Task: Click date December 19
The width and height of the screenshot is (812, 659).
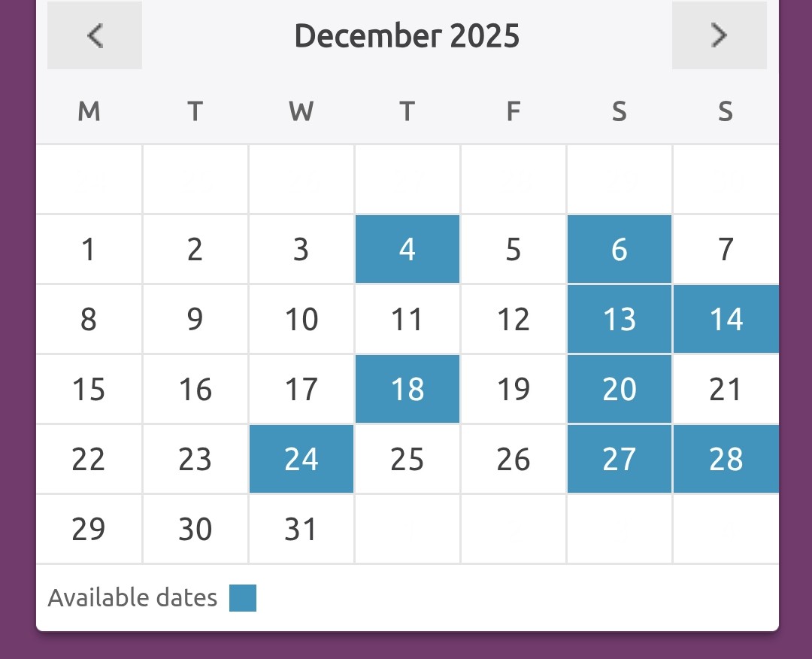Action: [x=513, y=389]
